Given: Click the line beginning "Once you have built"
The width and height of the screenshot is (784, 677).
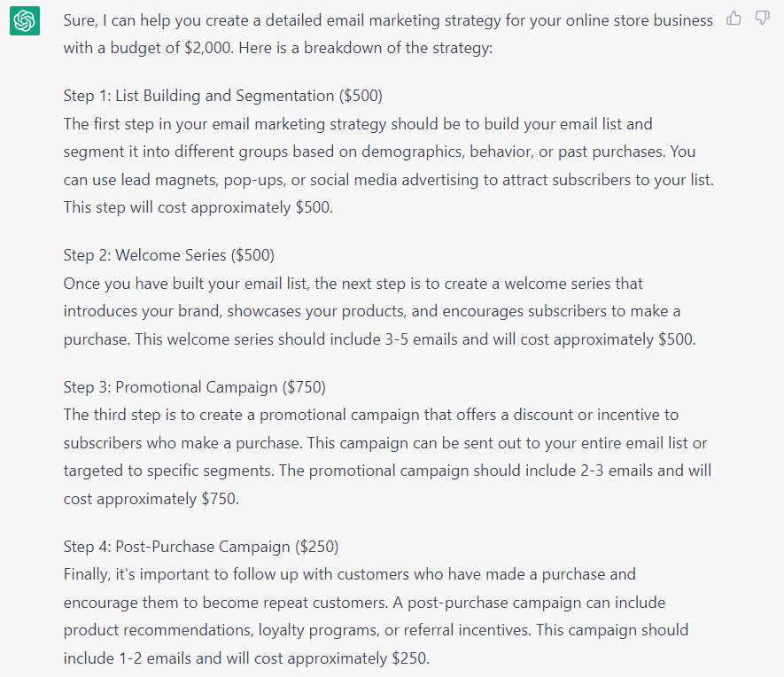Looking at the screenshot, I should [353, 284].
